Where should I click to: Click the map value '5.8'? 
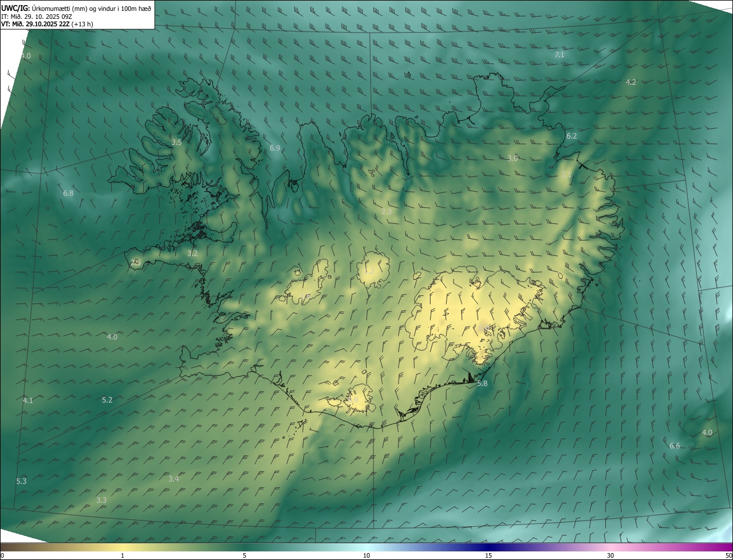482,383
